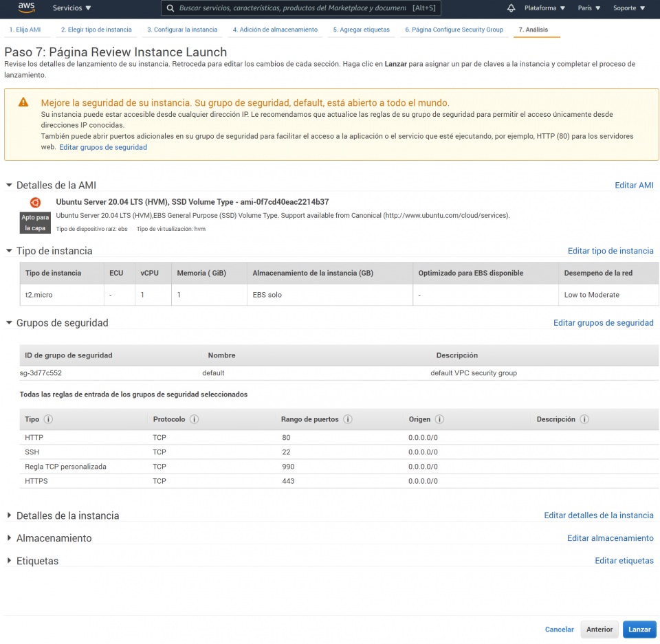This screenshot has width=660, height=644.
Task: Click the Cancelar link
Action: pyautogui.click(x=560, y=630)
